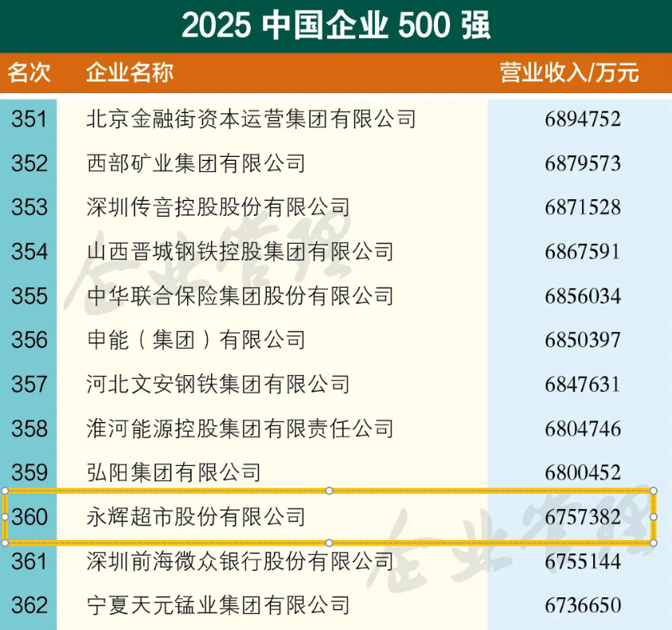
Task: Select rank number 360 cell
Action: [x=29, y=517]
